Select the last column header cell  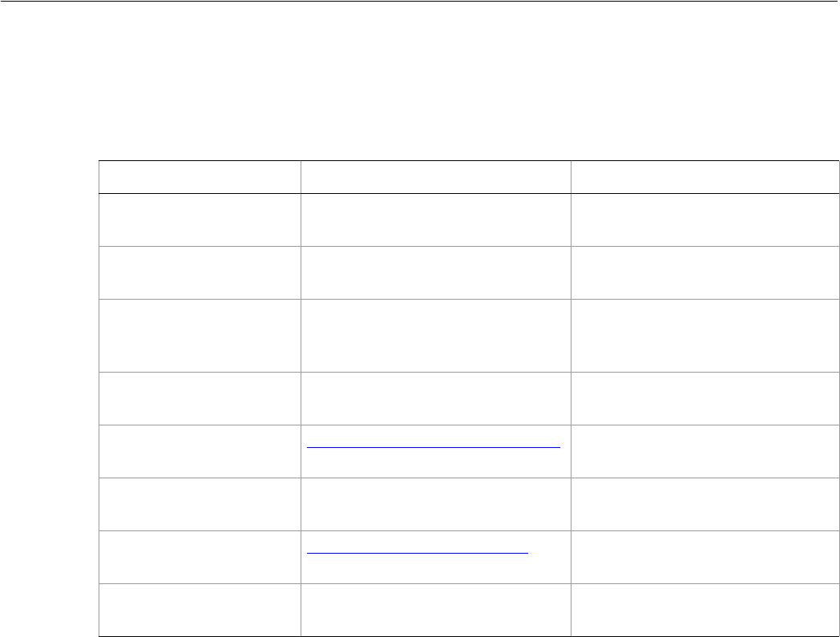tap(705, 177)
